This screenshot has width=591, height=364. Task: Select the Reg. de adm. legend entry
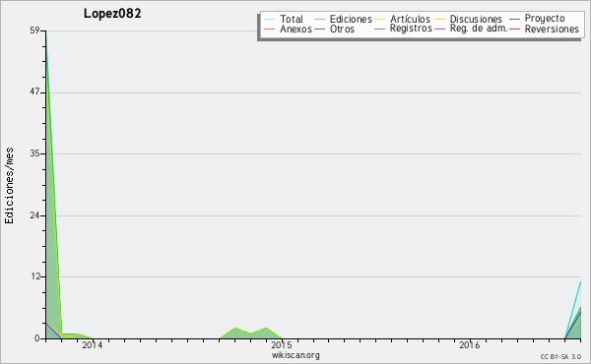point(479,29)
